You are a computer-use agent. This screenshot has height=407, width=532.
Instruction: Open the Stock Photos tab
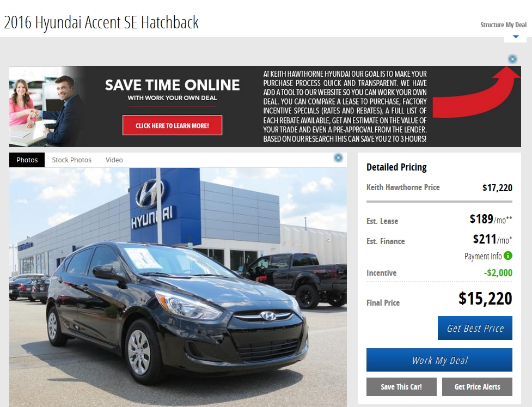71,160
